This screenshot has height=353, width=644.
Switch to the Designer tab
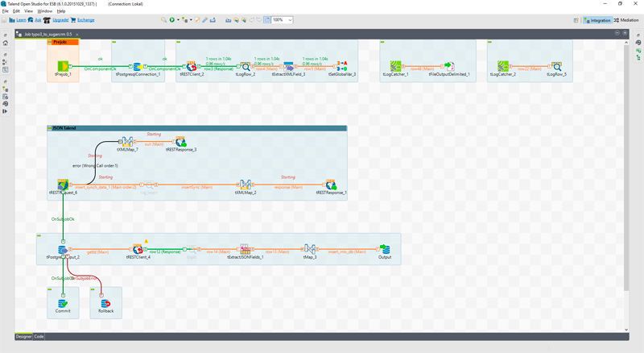pyautogui.click(x=24, y=337)
